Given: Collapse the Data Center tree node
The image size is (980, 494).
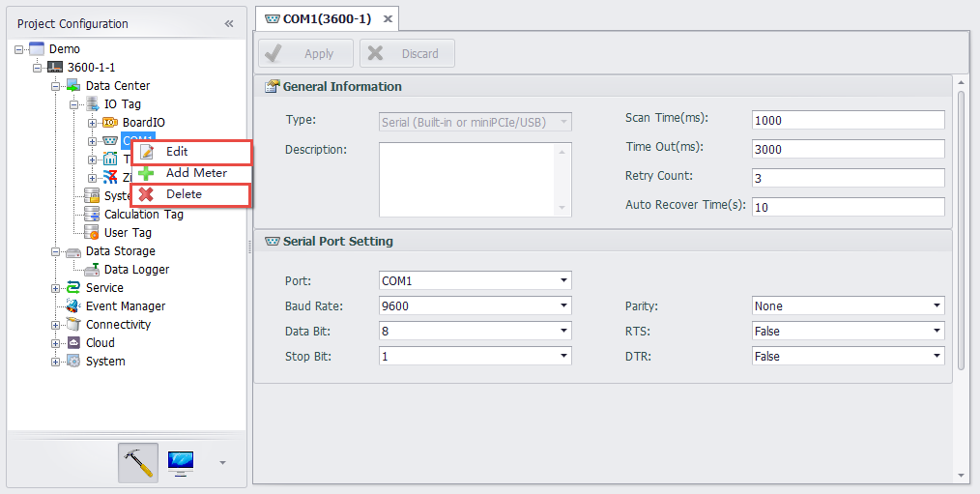Looking at the screenshot, I should 56,86.
